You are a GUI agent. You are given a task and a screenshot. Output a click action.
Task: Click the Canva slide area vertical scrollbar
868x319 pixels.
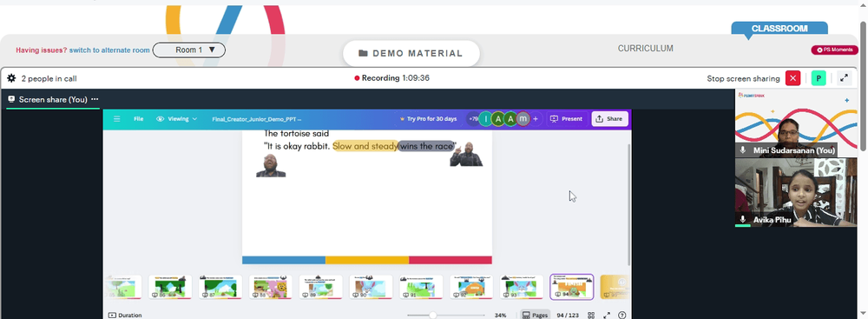pos(628,205)
